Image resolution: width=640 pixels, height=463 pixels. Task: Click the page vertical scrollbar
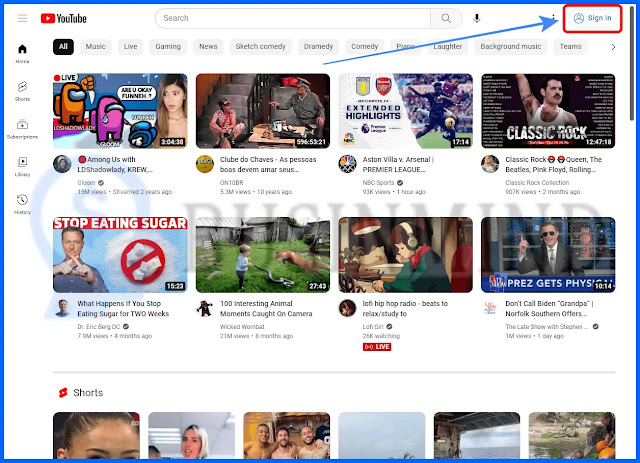(x=632, y=65)
